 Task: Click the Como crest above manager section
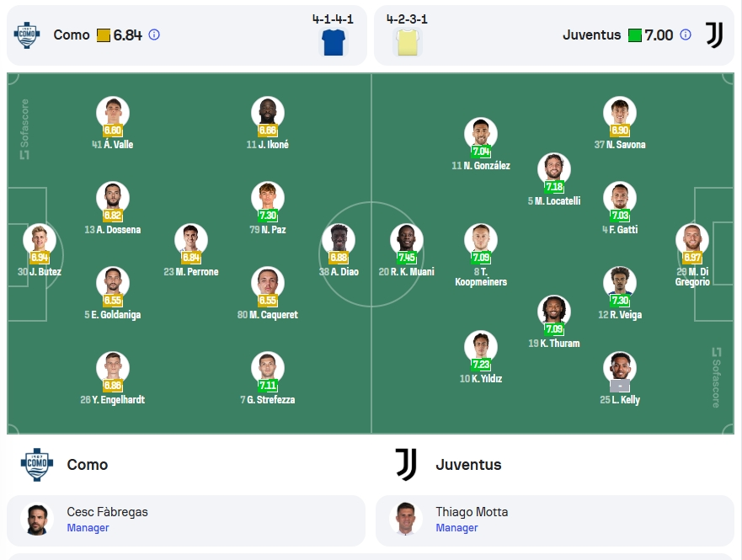tap(37, 465)
